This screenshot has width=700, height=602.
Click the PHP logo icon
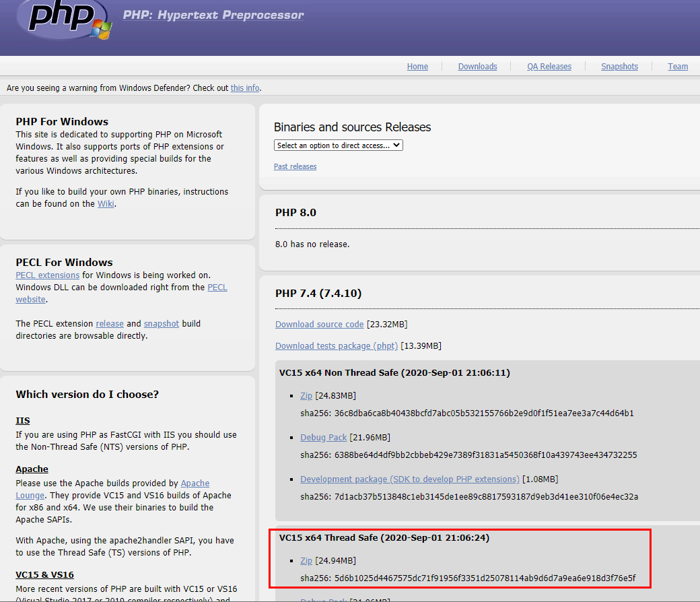64,19
